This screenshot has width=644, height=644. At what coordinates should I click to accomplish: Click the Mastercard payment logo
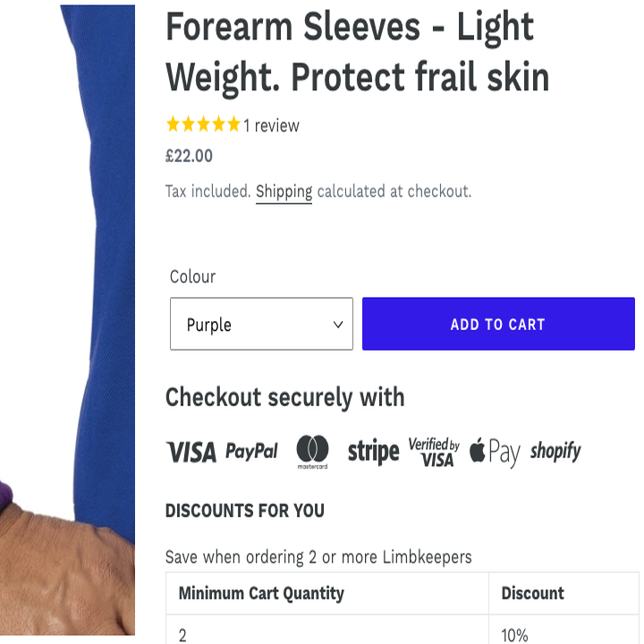[312, 452]
